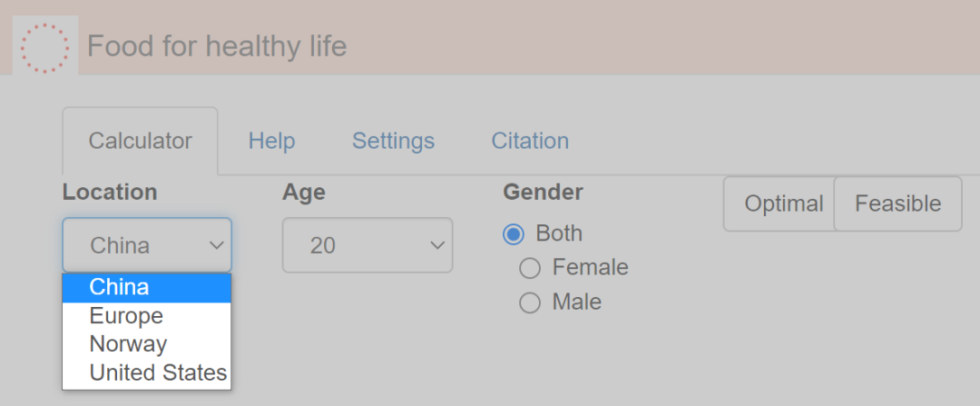Choose the Female radio button

pos(530,268)
